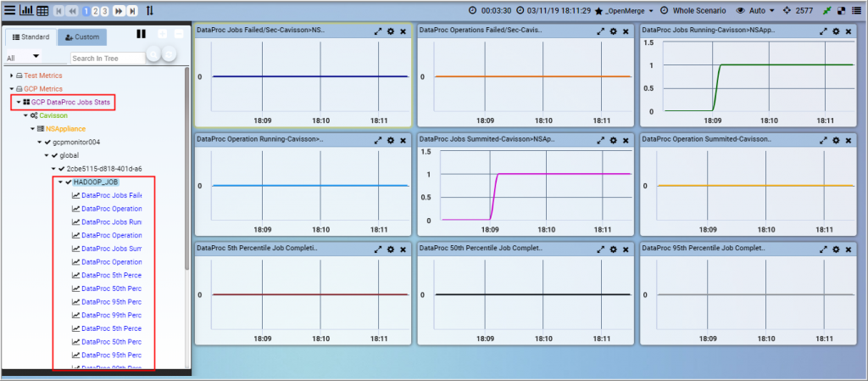Go to panel page 3
The width and height of the screenshot is (868, 381).
tap(104, 11)
